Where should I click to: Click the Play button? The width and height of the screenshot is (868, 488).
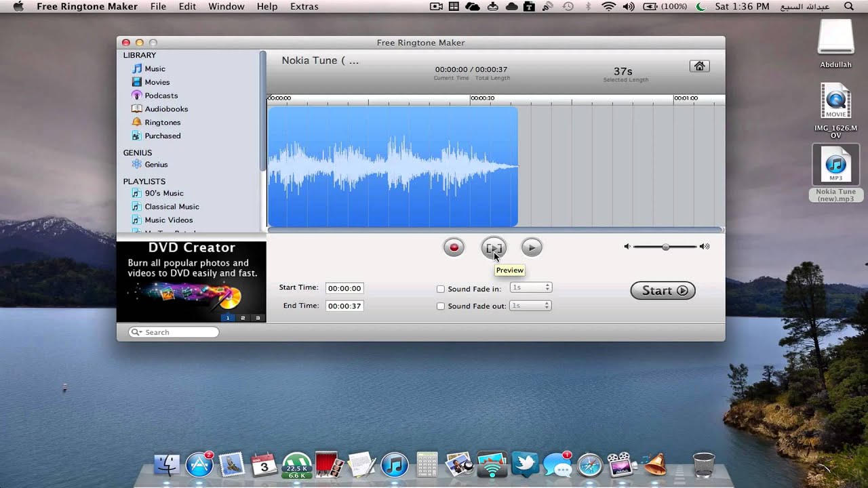[x=532, y=248]
